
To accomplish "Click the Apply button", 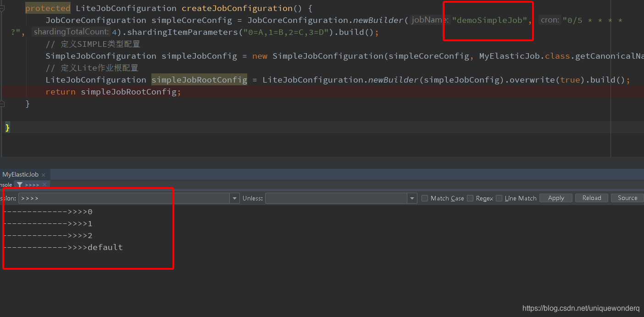I will pos(556,198).
